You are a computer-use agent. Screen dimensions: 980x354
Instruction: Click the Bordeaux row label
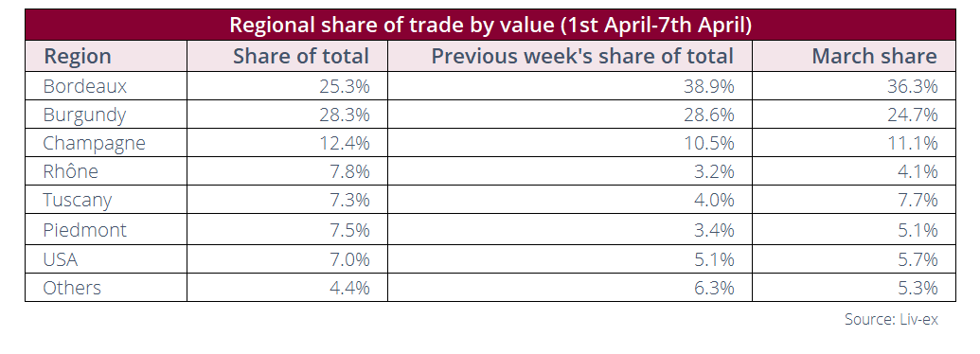click(85, 86)
